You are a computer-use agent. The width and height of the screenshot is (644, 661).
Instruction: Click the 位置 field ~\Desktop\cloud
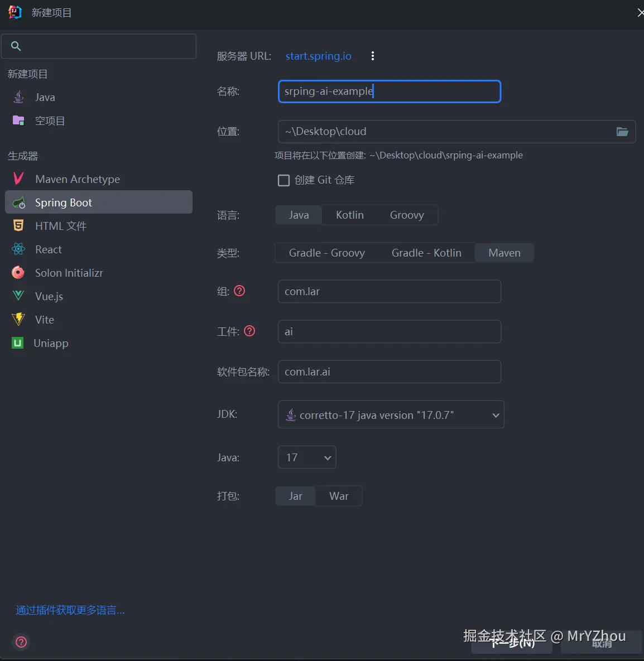pyautogui.click(x=456, y=132)
